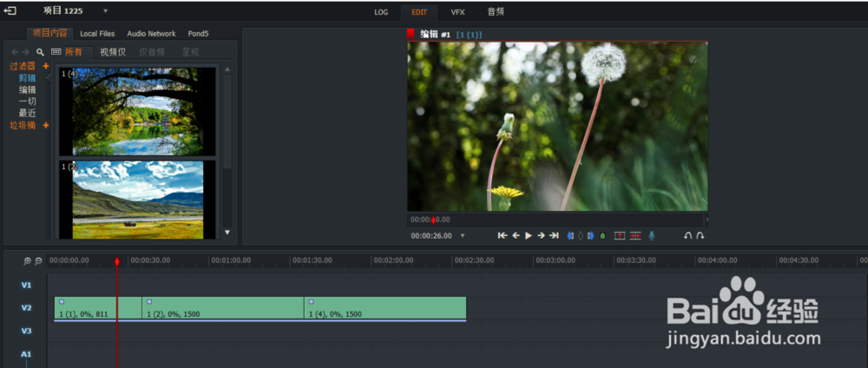Select the V1 track label
The width and height of the screenshot is (868, 368).
click(27, 285)
